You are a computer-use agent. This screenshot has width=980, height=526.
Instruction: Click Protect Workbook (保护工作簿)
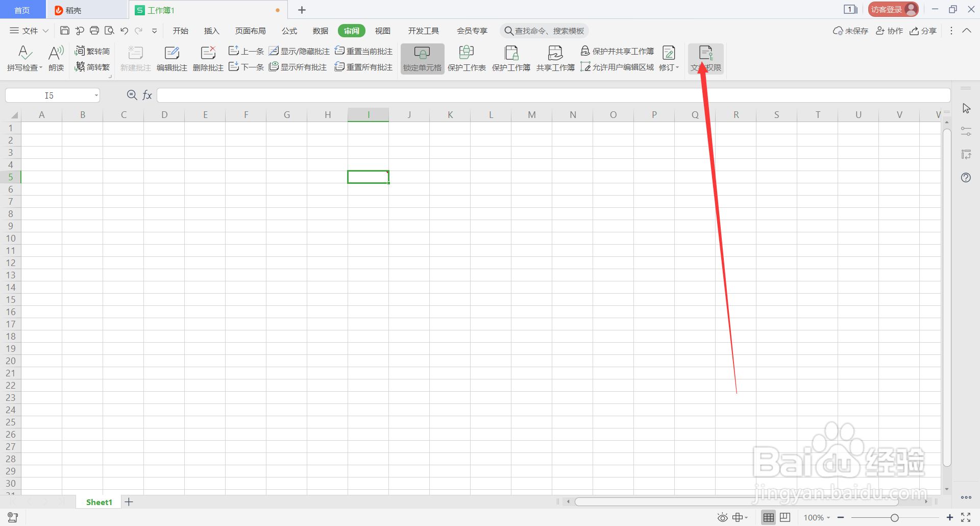(x=511, y=59)
